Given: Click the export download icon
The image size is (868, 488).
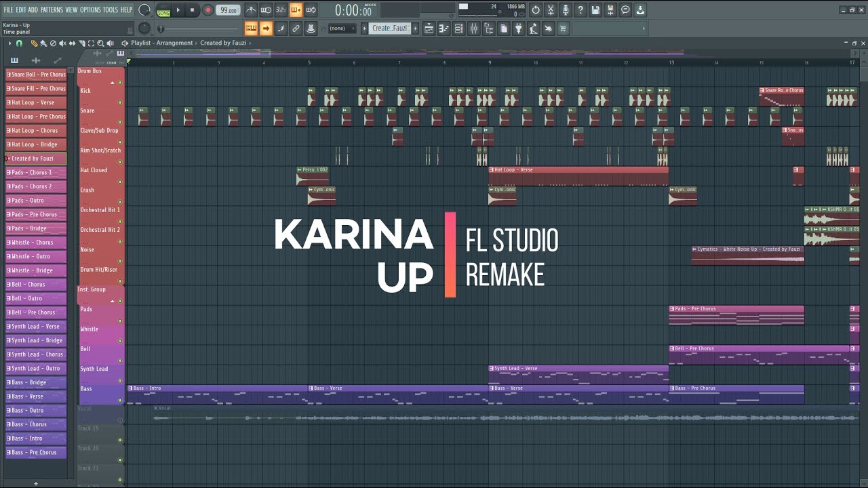Looking at the screenshot, I should pos(640,10).
